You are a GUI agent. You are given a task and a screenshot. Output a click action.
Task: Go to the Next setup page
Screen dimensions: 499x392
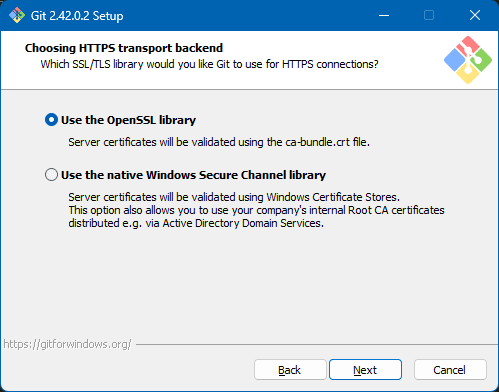coord(365,370)
